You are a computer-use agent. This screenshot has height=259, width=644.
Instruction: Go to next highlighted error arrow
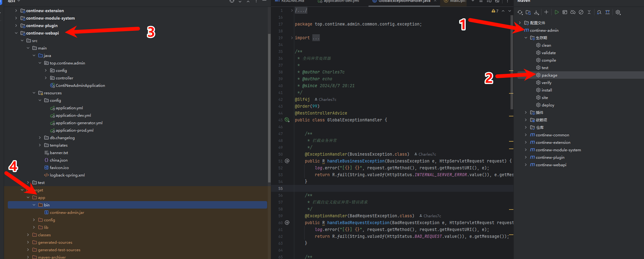pos(510,11)
